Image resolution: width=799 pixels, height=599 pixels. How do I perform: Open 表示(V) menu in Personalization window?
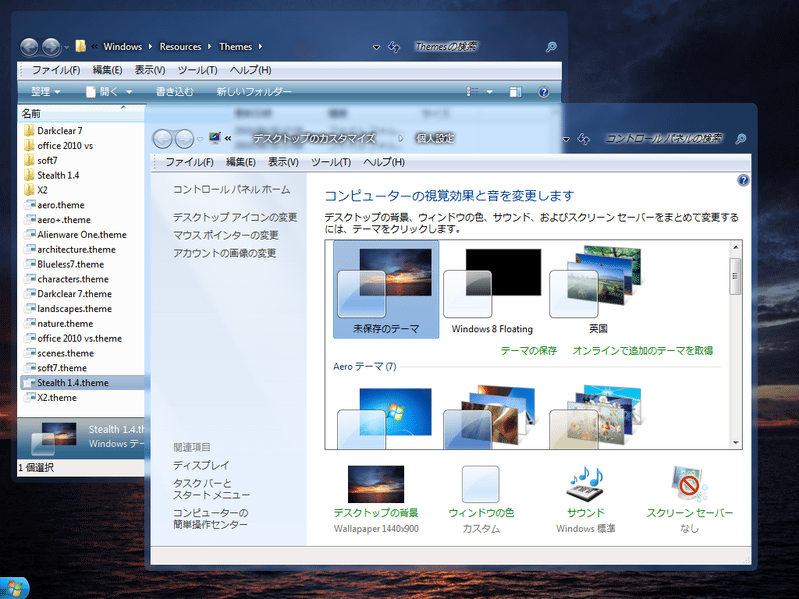coord(283,162)
